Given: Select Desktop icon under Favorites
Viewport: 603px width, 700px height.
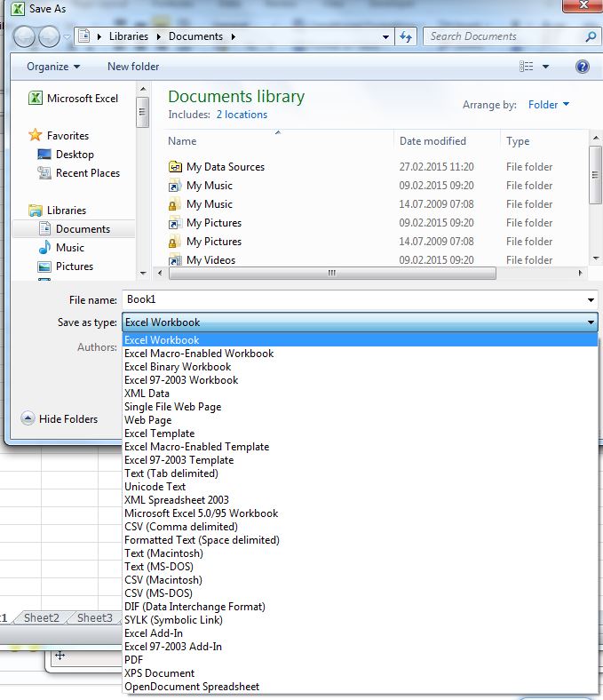Looking at the screenshot, I should (44, 155).
